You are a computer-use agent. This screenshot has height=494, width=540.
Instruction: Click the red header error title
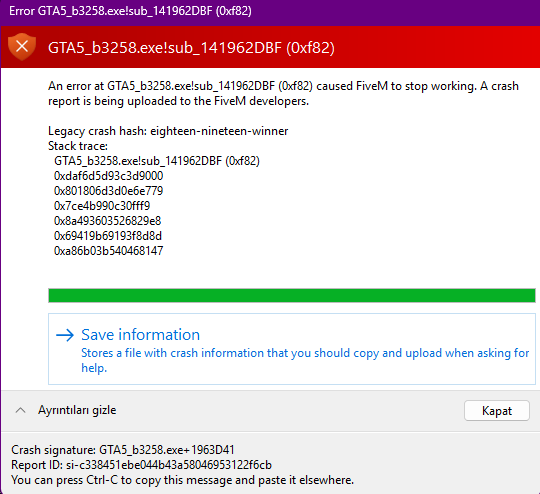(x=191, y=48)
